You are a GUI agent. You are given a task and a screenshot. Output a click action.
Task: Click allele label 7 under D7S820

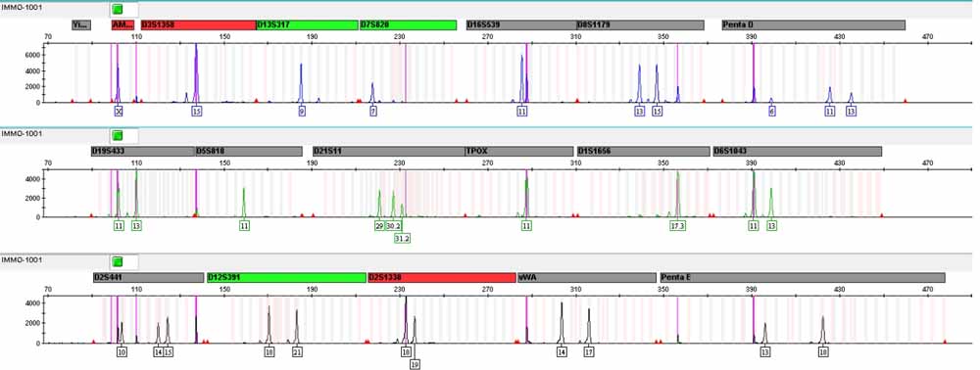[x=373, y=111]
